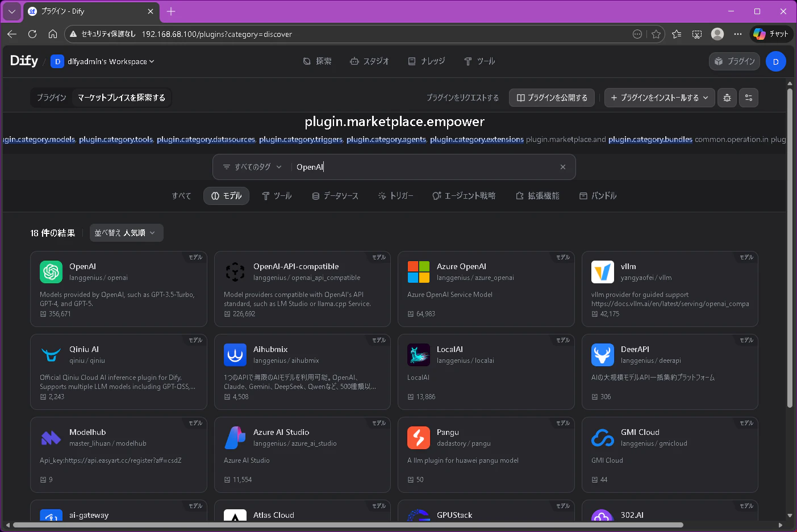Select the ツール category tab
797x532 pixels.
coord(277,196)
